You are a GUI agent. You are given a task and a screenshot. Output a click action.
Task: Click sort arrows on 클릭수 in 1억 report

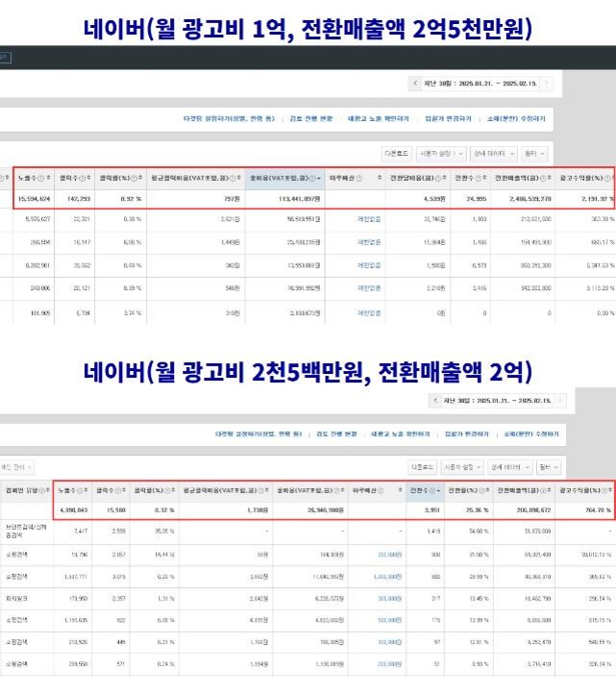tap(88, 178)
